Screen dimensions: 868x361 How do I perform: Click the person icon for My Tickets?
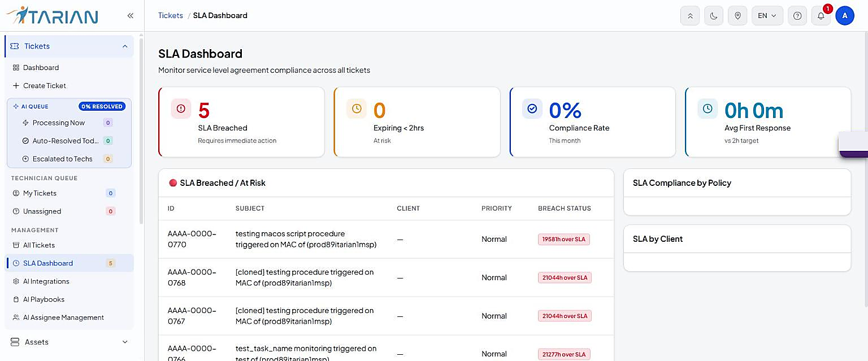(x=16, y=193)
